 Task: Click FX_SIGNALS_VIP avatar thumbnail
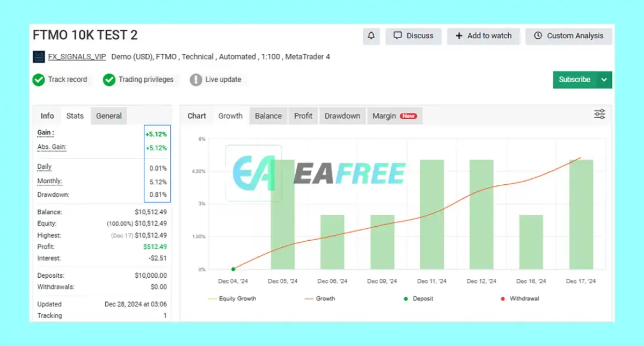[39, 56]
